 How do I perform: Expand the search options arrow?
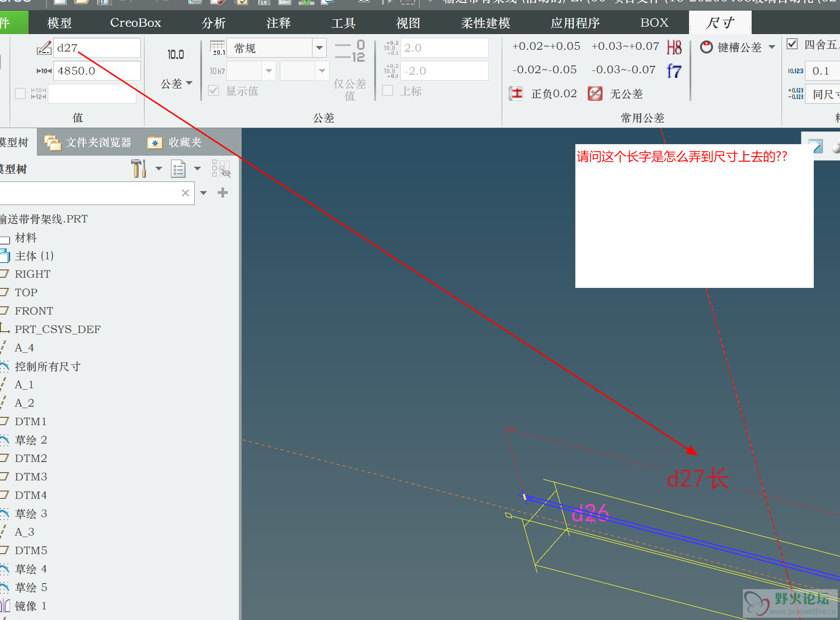pos(203,193)
